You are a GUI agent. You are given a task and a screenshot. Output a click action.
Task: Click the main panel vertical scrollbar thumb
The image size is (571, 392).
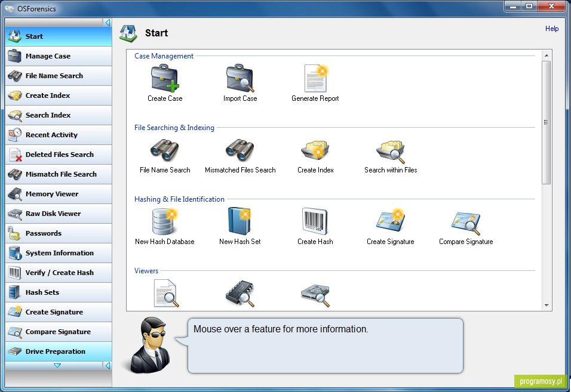pos(547,122)
